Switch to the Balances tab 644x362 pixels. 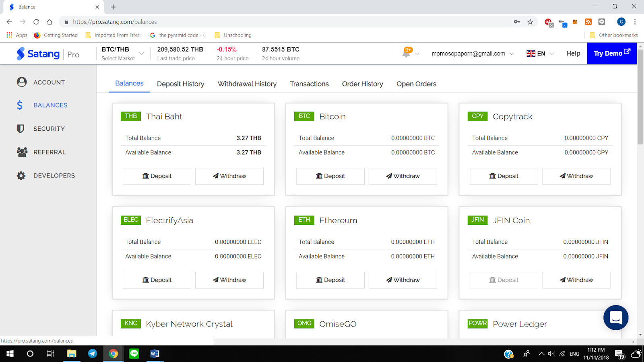tap(129, 83)
